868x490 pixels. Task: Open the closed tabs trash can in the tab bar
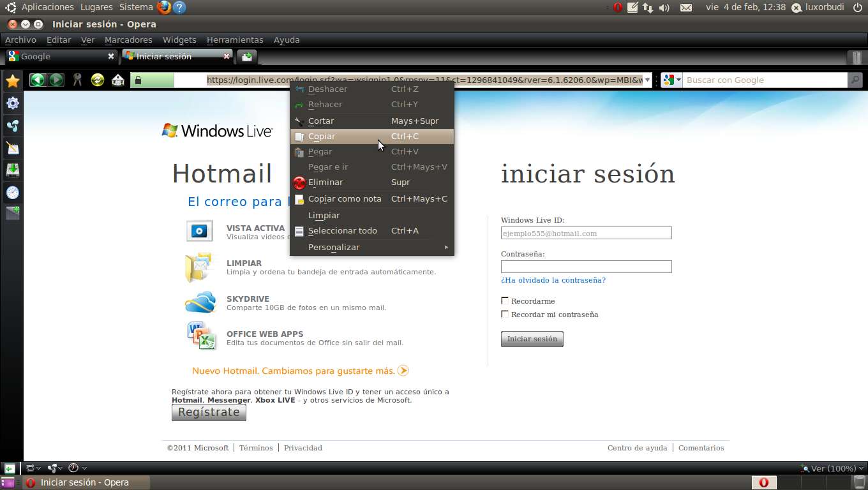click(x=857, y=57)
